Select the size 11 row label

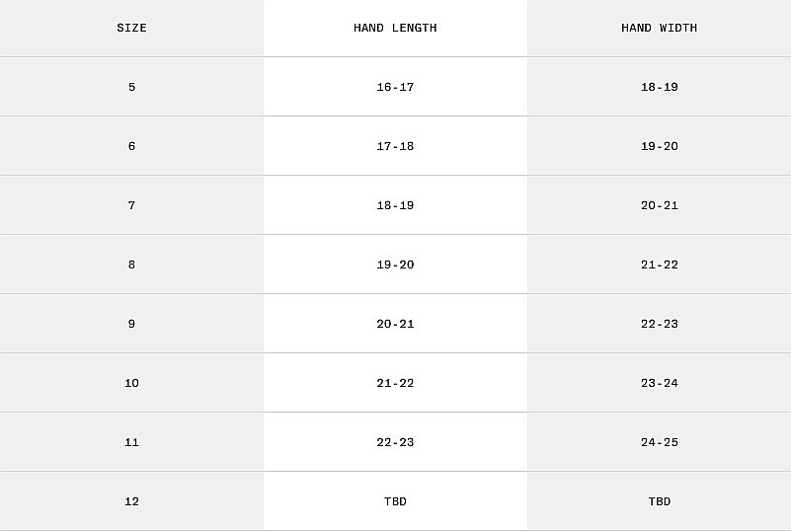pyautogui.click(x=131, y=442)
